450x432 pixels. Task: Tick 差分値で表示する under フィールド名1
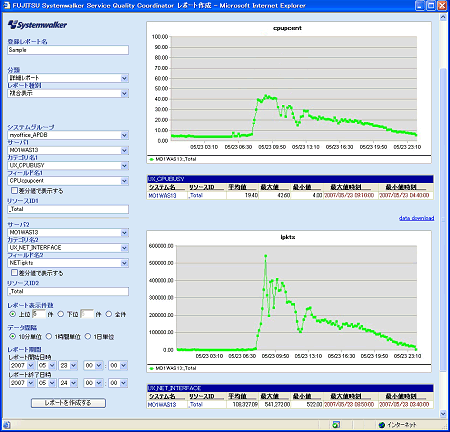tap(14, 191)
